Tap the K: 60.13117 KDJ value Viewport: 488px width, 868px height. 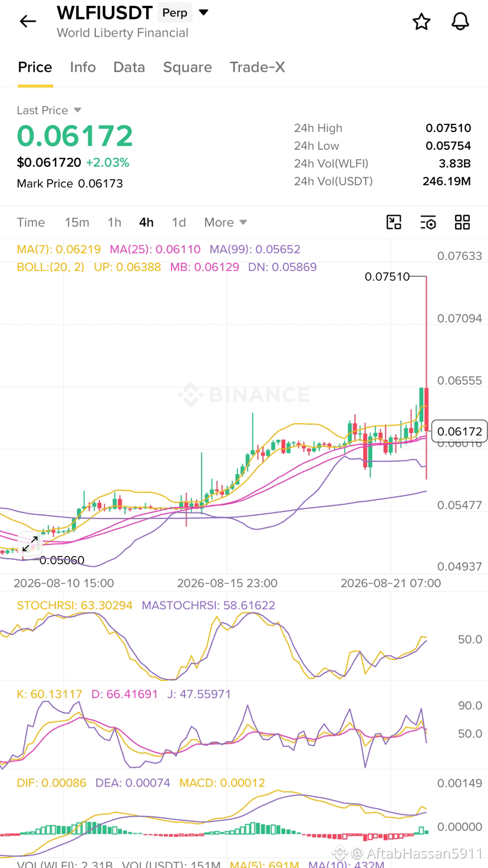pyautogui.click(x=50, y=694)
